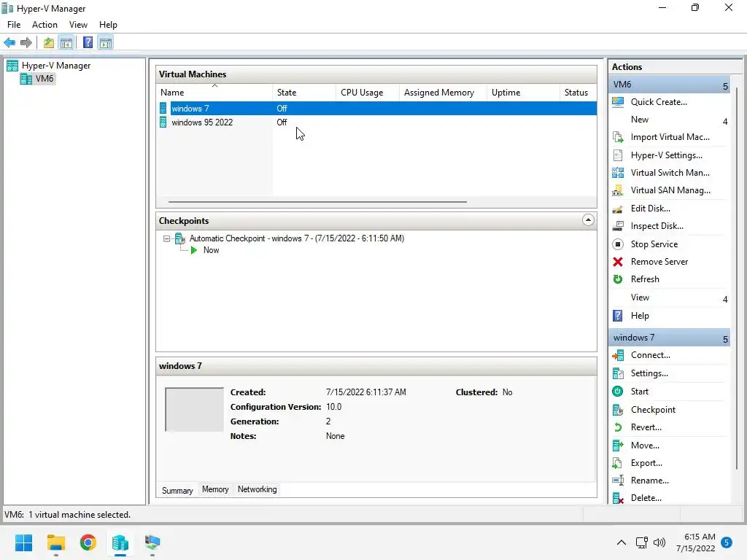Click the Virtual Machines horizontal scrollbar
Screen dimensions: 747x560
(x=317, y=202)
